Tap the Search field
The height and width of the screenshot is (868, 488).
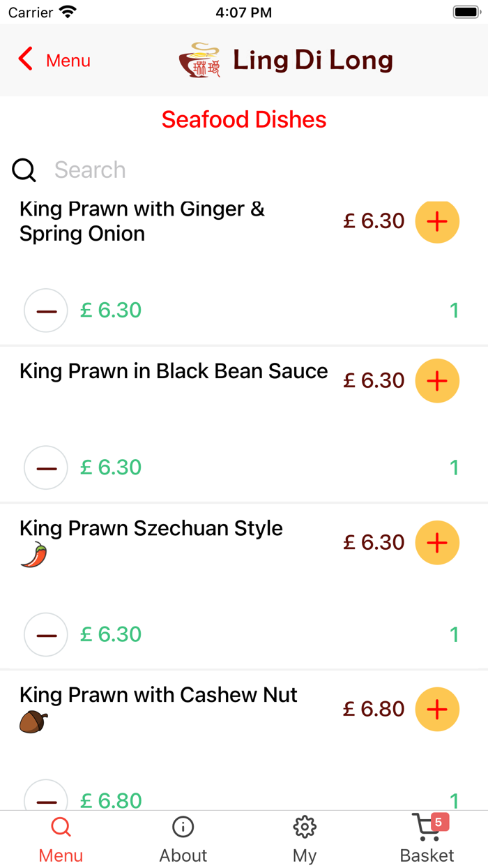tap(244, 170)
